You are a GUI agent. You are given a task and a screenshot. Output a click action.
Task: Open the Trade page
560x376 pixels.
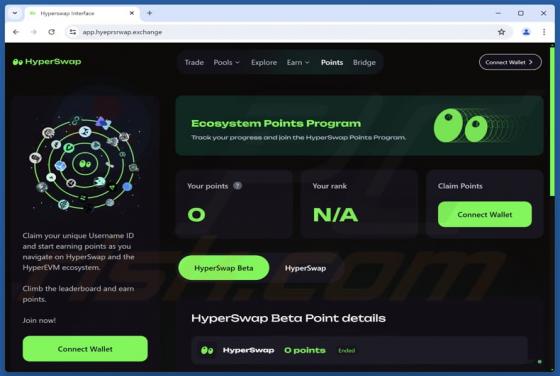[194, 62]
